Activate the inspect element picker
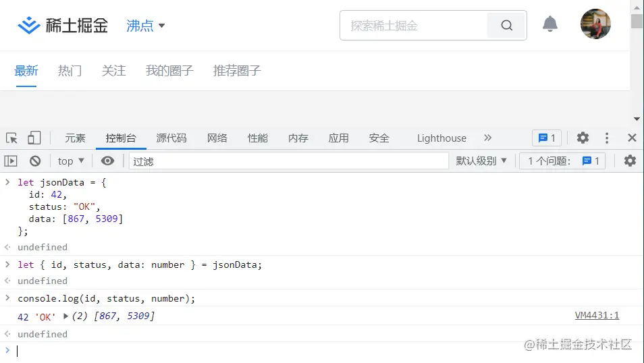 pyautogui.click(x=11, y=138)
